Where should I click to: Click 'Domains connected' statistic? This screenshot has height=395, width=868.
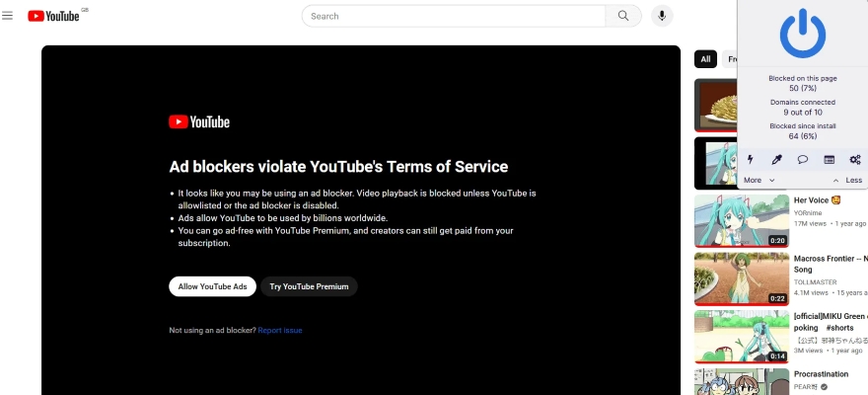(802, 107)
